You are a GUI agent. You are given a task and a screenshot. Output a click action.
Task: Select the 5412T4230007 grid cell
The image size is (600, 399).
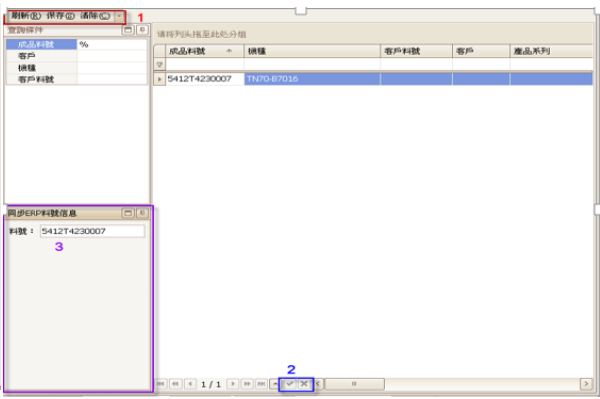(205, 79)
